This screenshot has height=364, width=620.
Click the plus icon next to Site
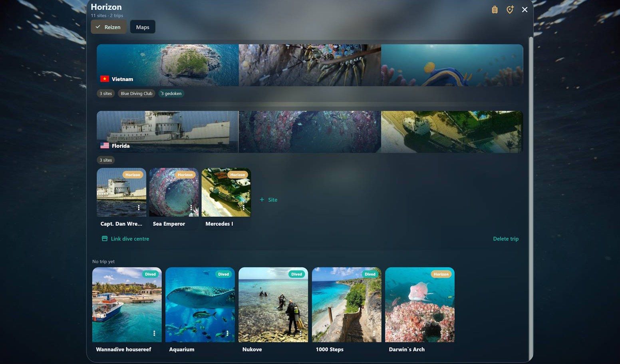(x=262, y=200)
